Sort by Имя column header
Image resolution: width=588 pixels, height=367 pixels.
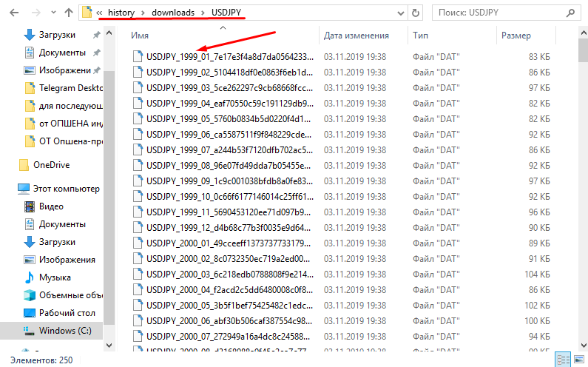click(x=140, y=36)
